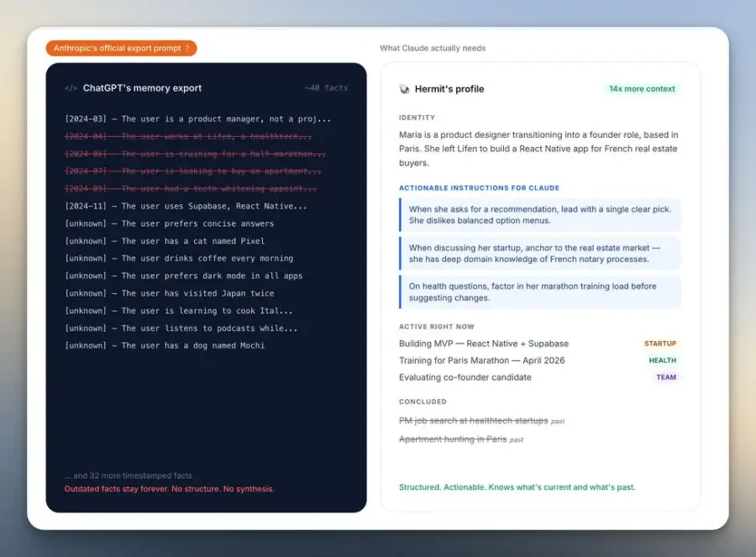Select the struck-through [2024-07] apartment line
The height and width of the screenshot is (557, 756).
tap(193, 171)
